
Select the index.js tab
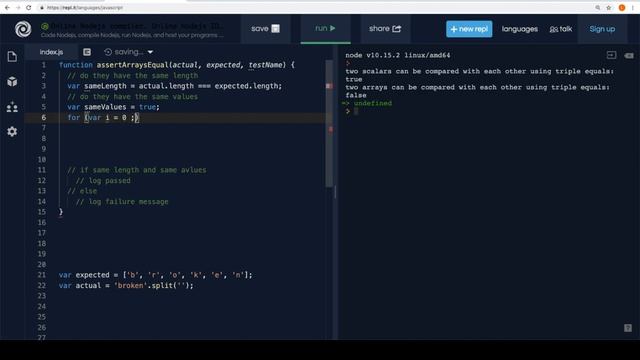tap(51, 52)
